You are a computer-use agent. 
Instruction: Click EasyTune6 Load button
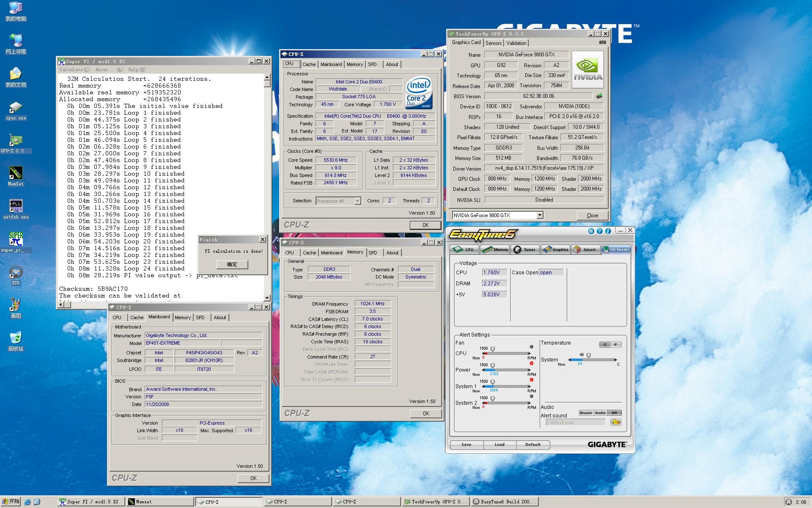point(499,444)
